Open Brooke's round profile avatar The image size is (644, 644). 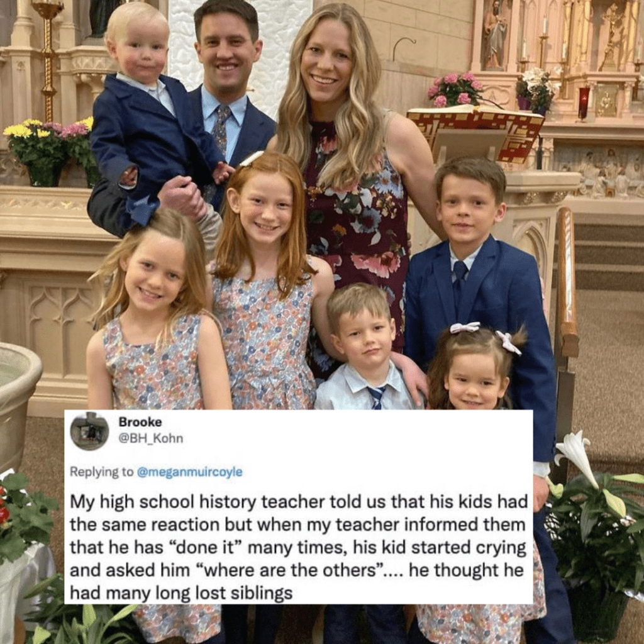tap(89, 431)
